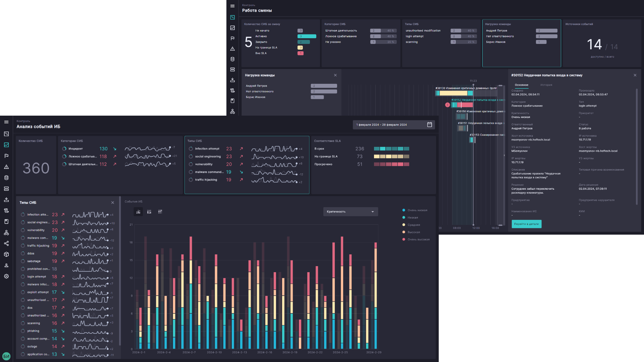Select Борис Иванов row in Нагрузка команды panel
644x362 pixels.
[x=291, y=97]
